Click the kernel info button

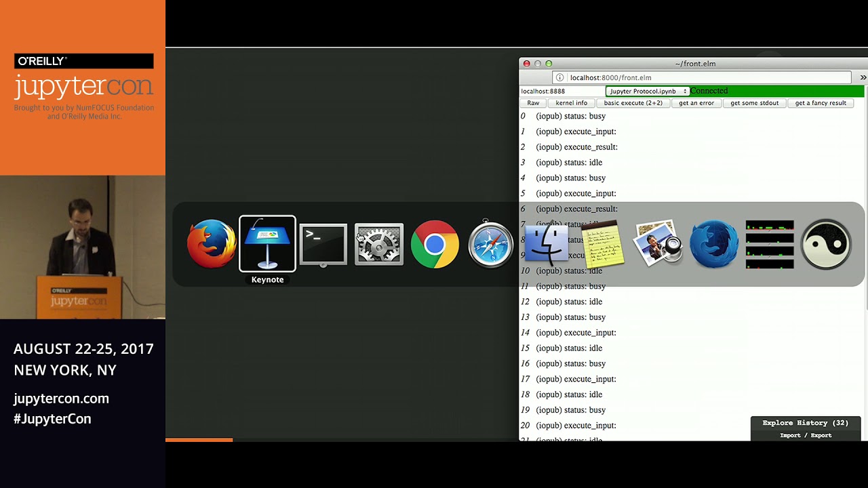pyautogui.click(x=572, y=103)
